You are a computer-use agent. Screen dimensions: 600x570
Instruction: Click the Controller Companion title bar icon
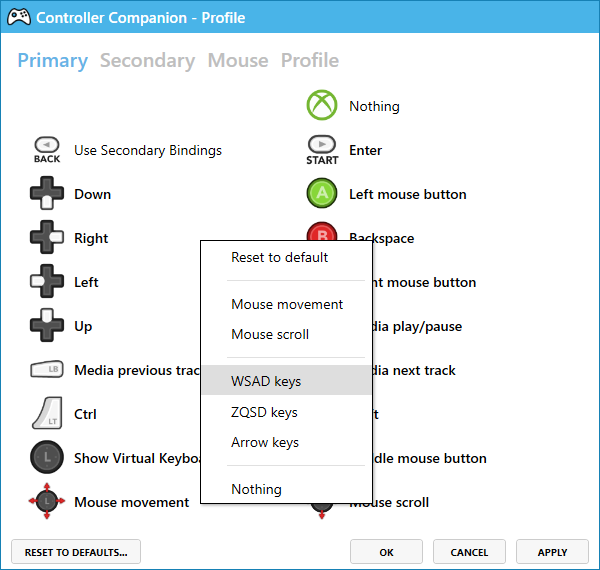pos(19,17)
